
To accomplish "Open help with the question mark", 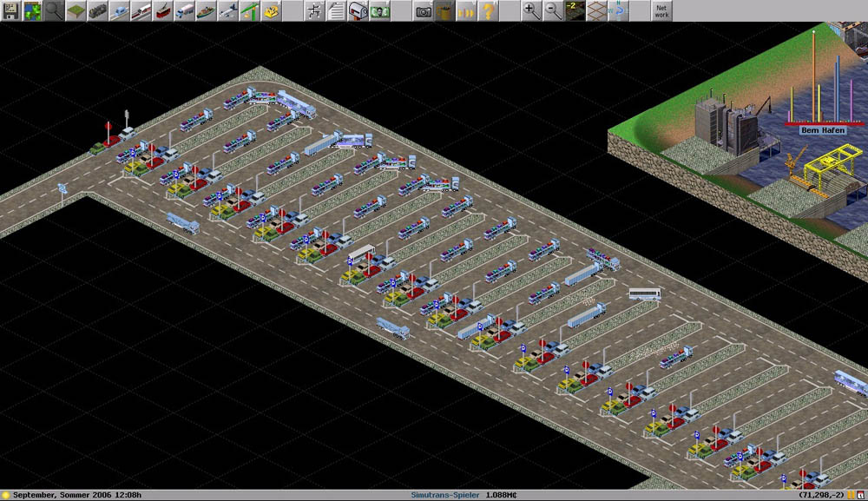I will [489, 10].
